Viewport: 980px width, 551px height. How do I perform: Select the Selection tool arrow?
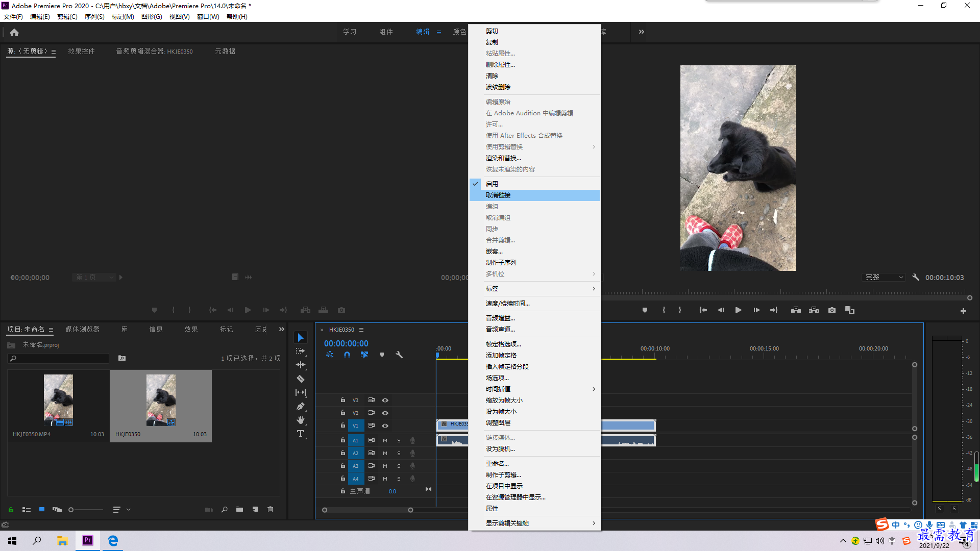click(x=301, y=338)
